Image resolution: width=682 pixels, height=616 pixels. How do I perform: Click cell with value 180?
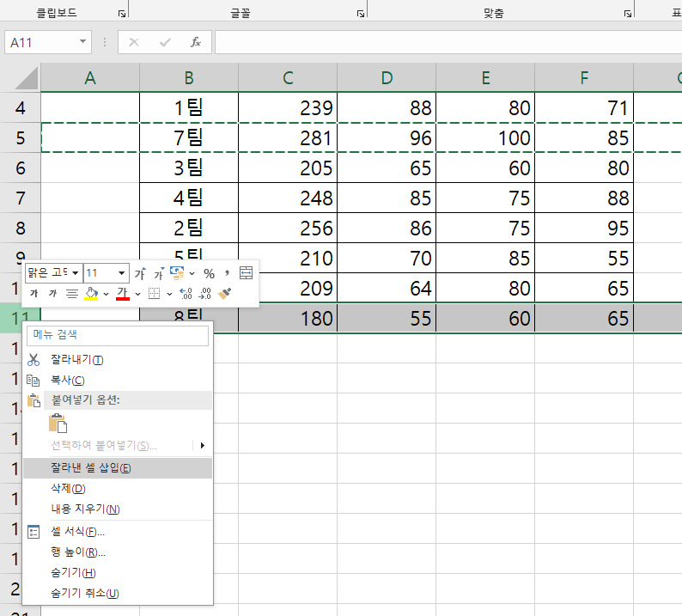tap(288, 318)
